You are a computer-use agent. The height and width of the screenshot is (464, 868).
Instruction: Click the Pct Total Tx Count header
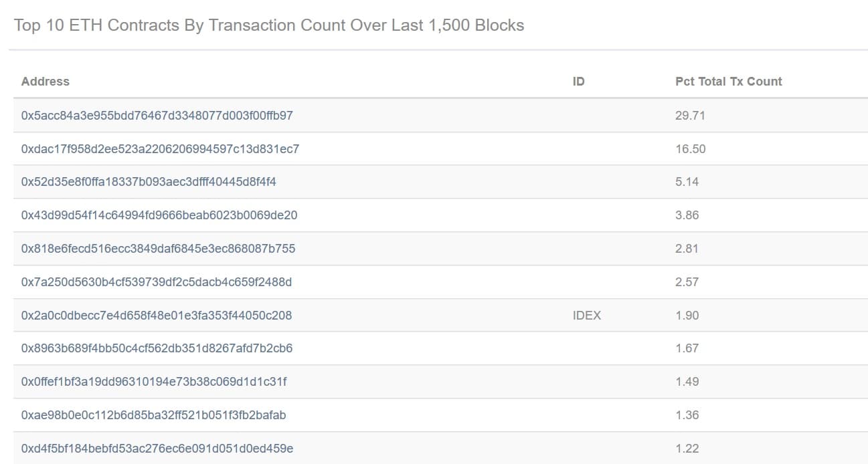tap(728, 82)
